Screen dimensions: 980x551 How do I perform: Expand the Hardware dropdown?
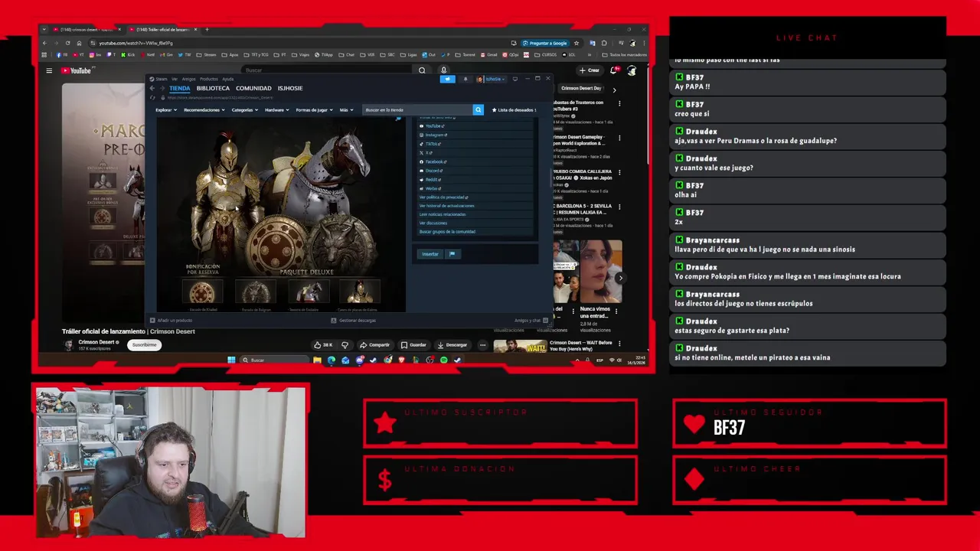(x=277, y=109)
